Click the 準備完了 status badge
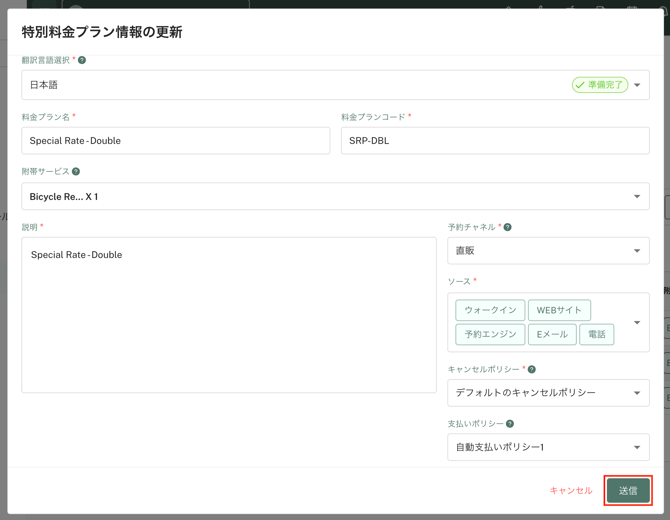The image size is (670, 520). tap(600, 85)
